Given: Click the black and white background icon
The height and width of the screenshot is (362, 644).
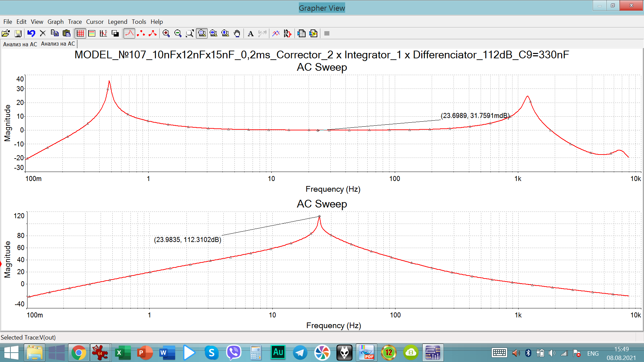Looking at the screenshot, I should (115, 33).
